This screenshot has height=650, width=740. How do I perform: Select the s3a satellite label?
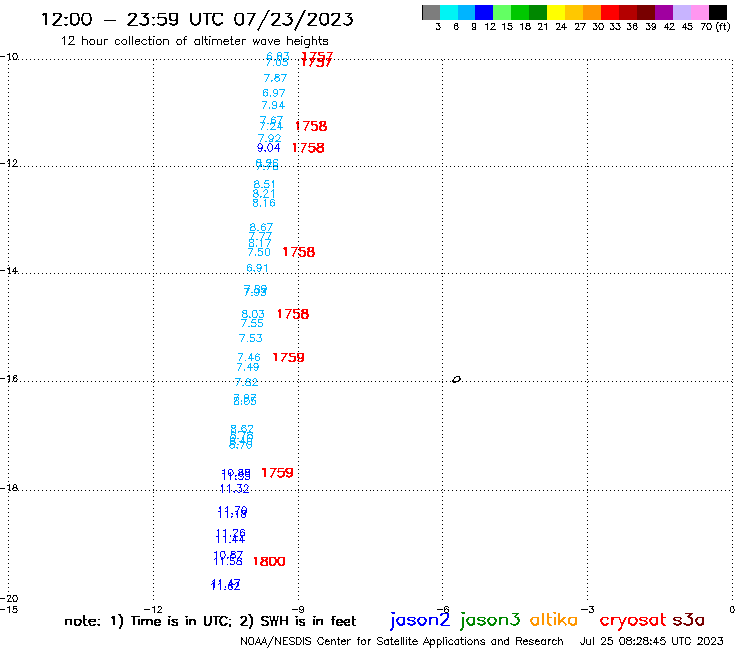coord(688,620)
